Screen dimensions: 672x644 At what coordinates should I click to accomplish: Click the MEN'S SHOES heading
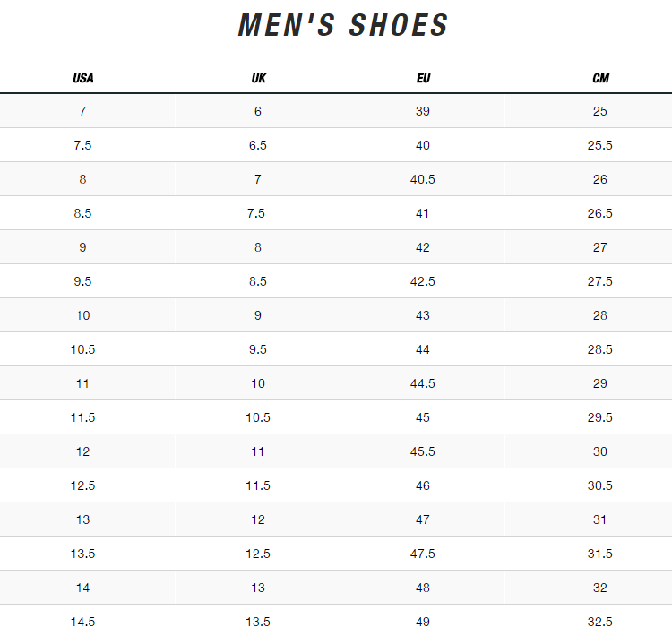[x=343, y=26]
